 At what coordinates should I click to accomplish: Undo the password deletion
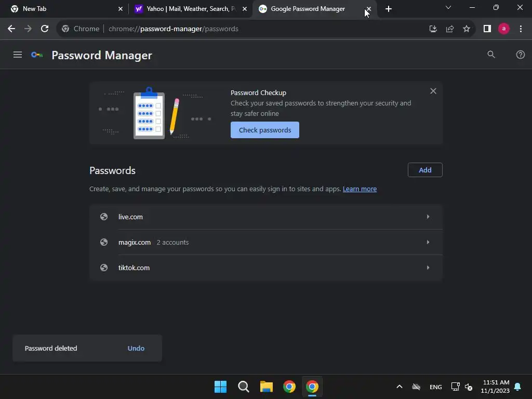coord(136,349)
